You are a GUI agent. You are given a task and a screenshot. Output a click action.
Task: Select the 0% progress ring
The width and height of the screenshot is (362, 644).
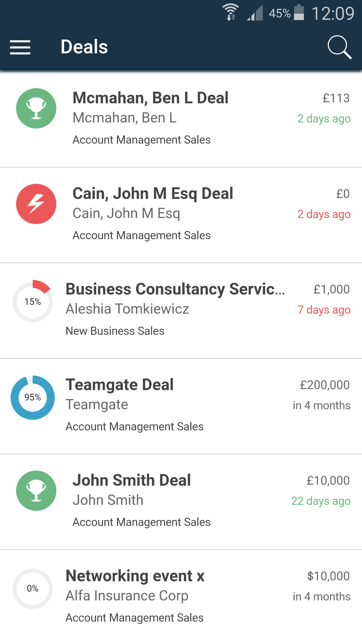point(33,589)
